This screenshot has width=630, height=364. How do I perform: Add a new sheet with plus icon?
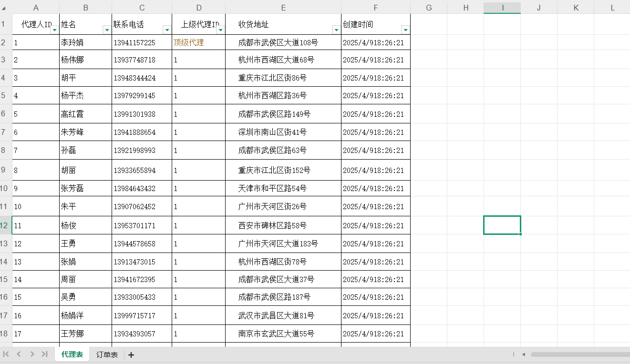131,354
